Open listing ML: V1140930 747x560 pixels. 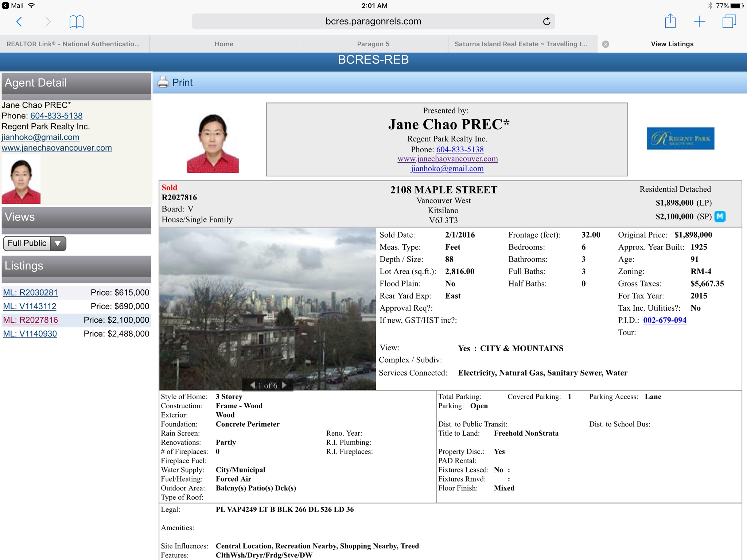tap(30, 334)
